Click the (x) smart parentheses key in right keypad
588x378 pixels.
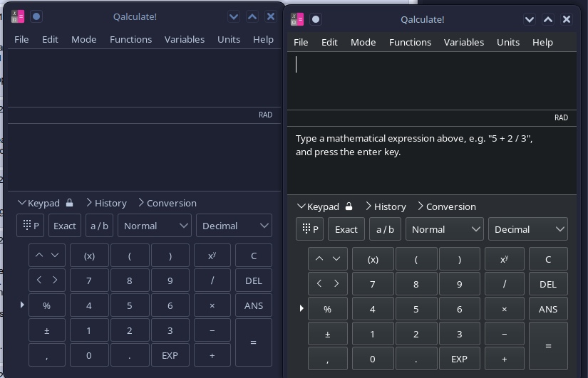[x=373, y=259]
